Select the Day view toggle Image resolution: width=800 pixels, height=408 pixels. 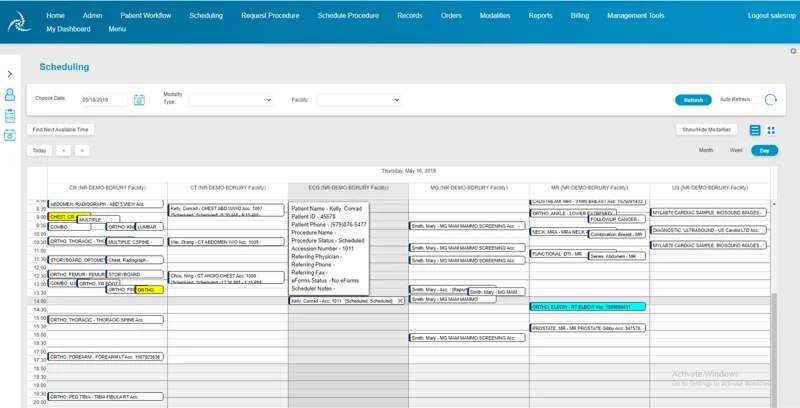tap(764, 150)
